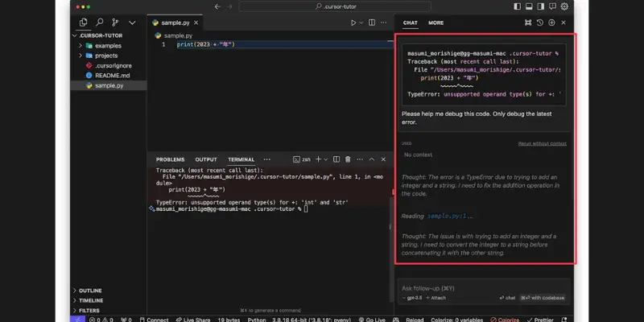
Task: Switch to the CHAT tab
Action: [411, 23]
